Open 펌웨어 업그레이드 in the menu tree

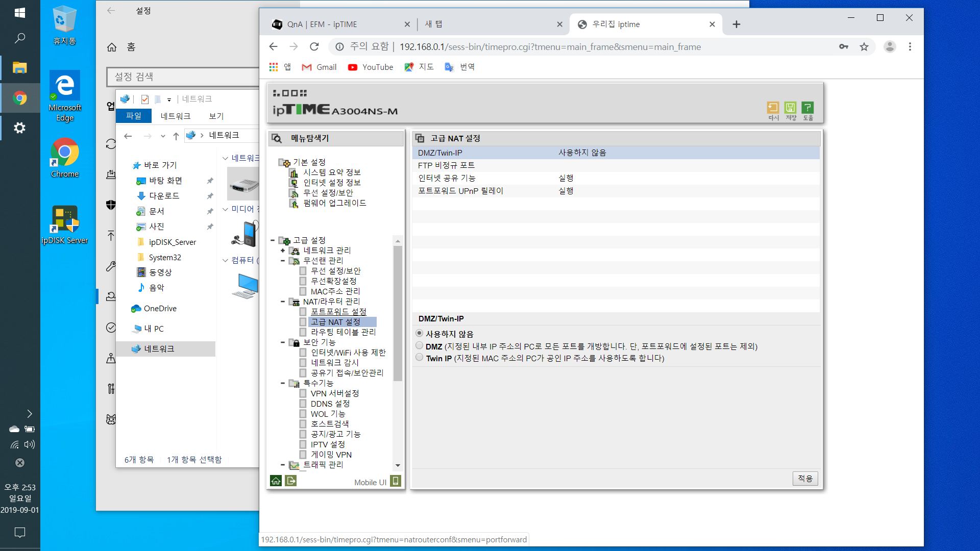point(335,203)
